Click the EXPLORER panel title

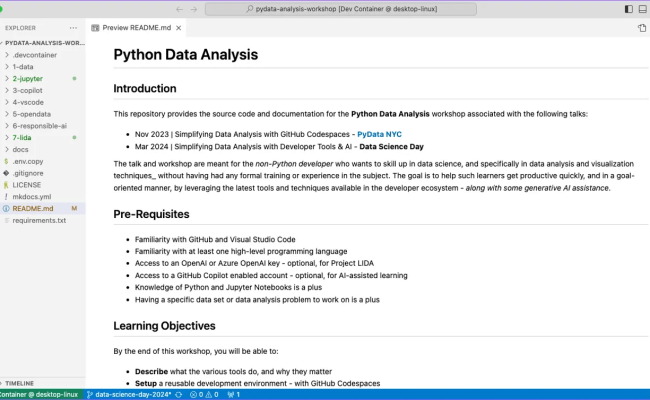20,28
